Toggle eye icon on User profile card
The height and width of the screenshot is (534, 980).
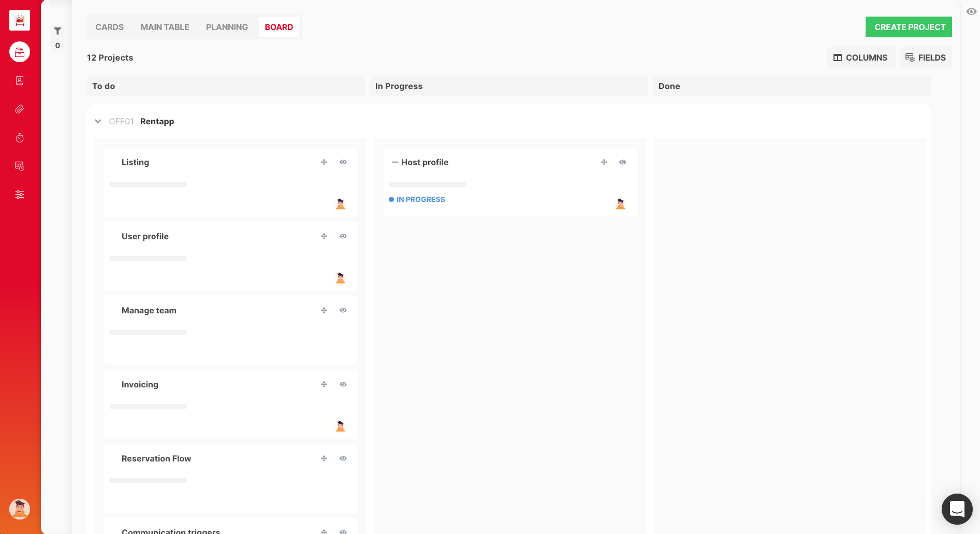tap(343, 236)
